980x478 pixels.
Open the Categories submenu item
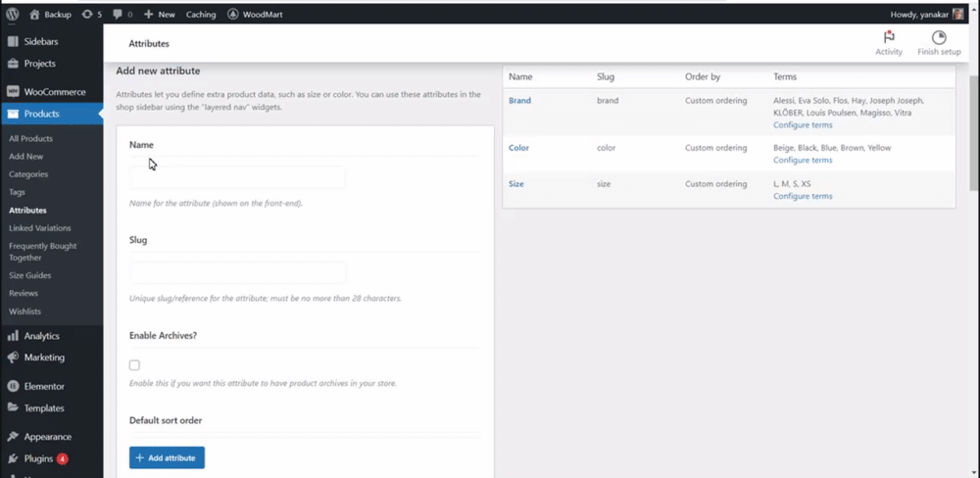pyautogui.click(x=28, y=174)
